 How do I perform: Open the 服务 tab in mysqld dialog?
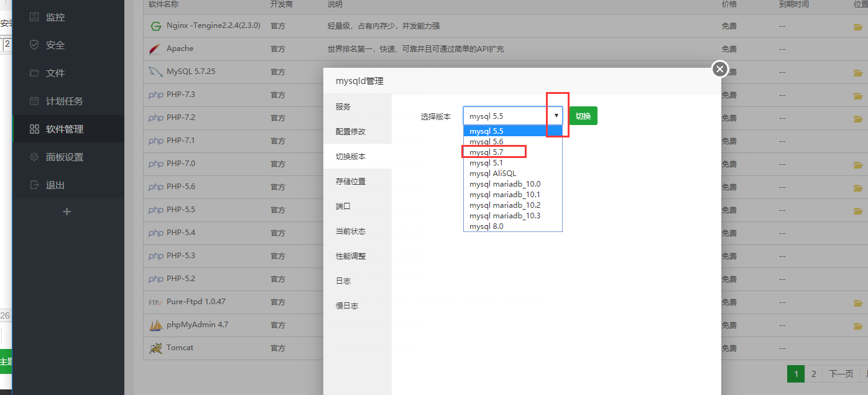[358, 107]
